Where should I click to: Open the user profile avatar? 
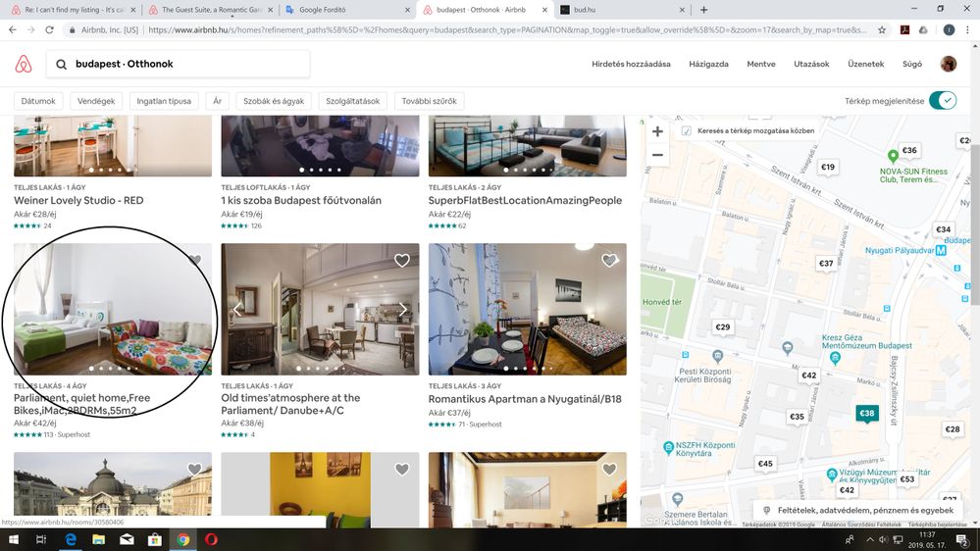coord(949,64)
